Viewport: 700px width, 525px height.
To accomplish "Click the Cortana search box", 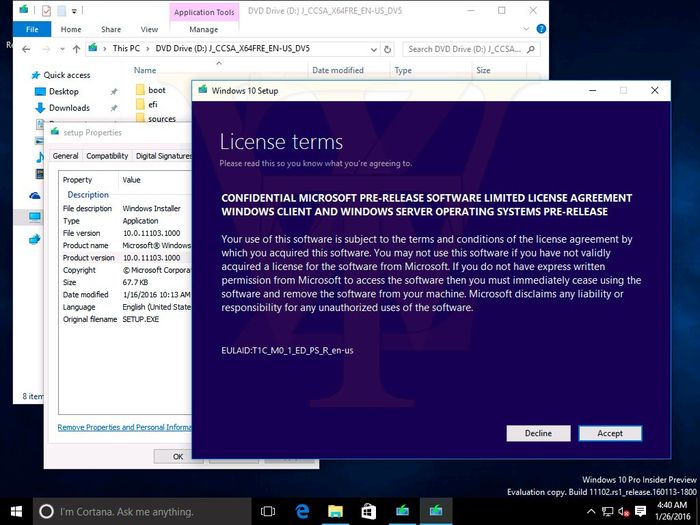I will click(140, 511).
